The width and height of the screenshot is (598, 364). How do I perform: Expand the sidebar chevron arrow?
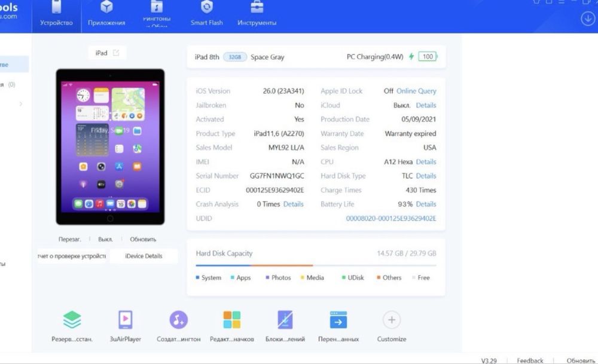pyautogui.click(x=20, y=103)
